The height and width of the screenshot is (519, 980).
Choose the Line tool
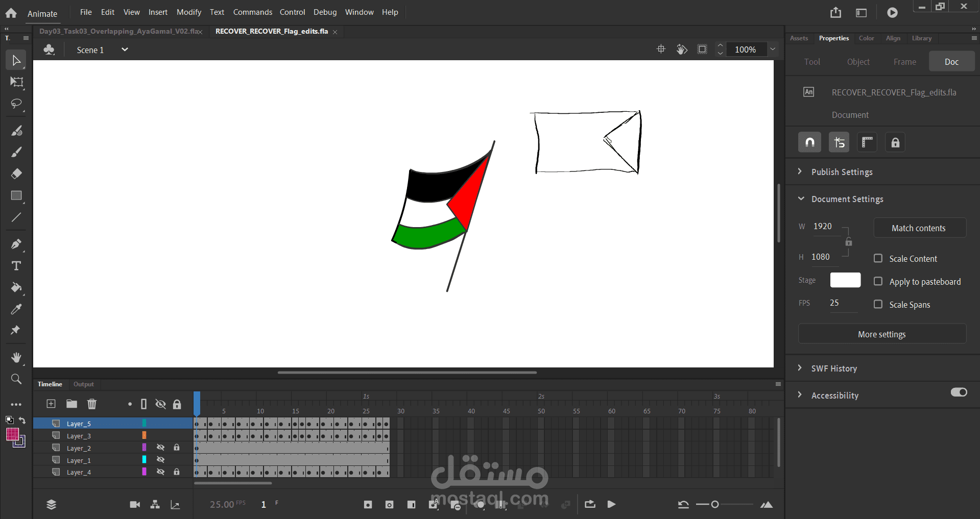click(16, 217)
